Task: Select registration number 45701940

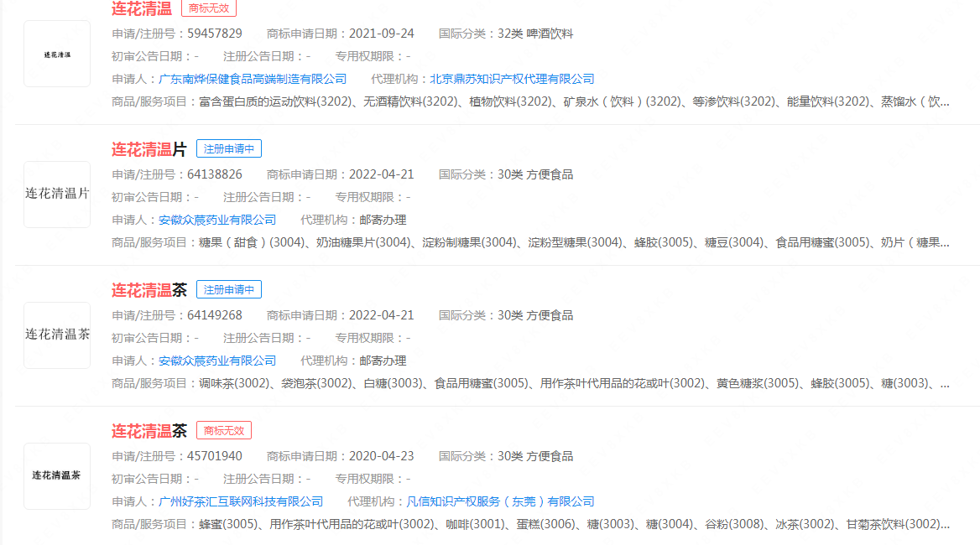Action: (x=215, y=456)
